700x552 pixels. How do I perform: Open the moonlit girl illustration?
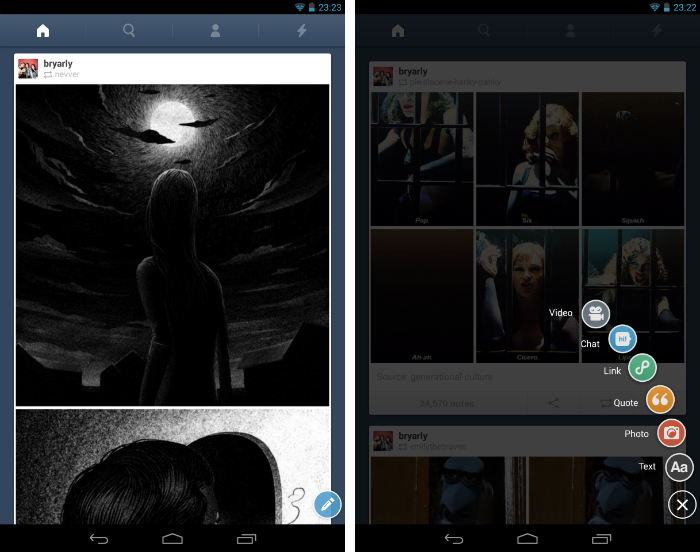172,245
